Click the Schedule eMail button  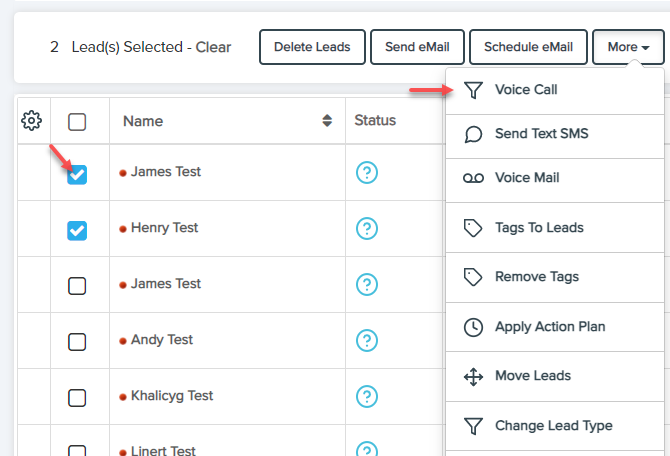pyautogui.click(x=528, y=47)
